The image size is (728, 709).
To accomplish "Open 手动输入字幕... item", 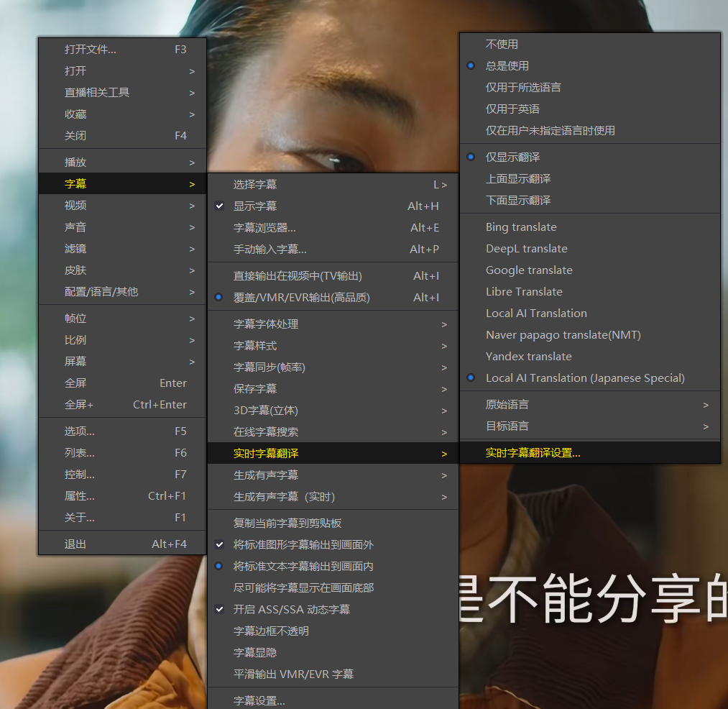I will coord(333,249).
